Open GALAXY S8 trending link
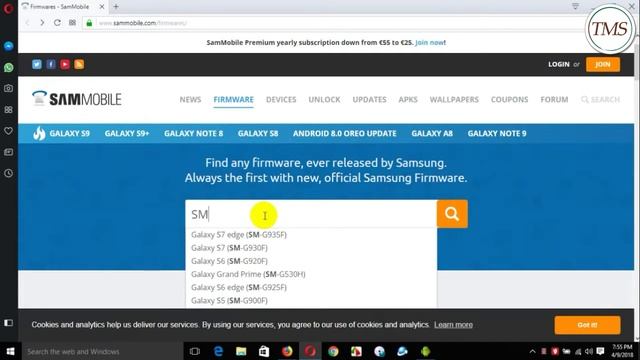 pos(258,133)
